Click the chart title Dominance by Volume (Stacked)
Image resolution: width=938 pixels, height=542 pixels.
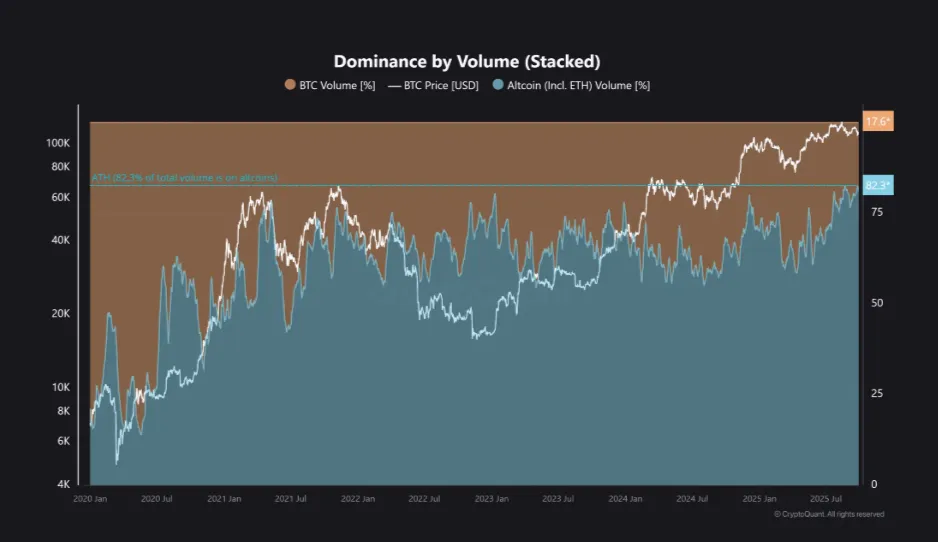pyautogui.click(x=467, y=62)
